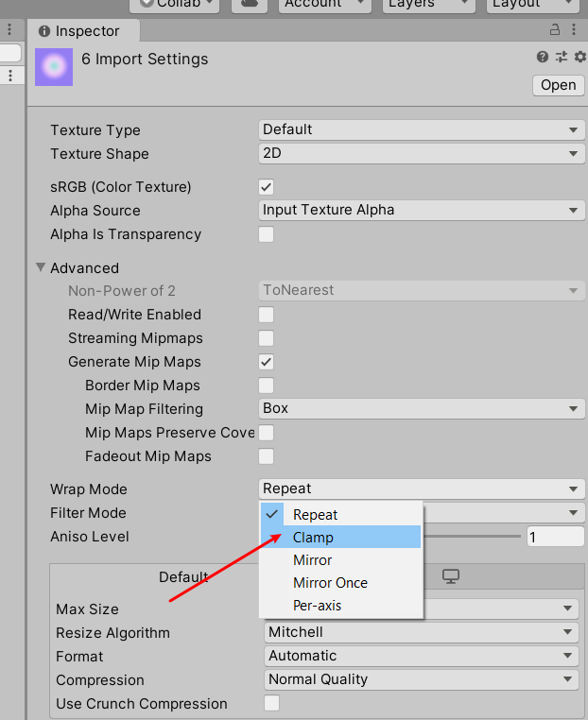Open the Texture Type dropdown
The image size is (588, 720).
coord(422,130)
